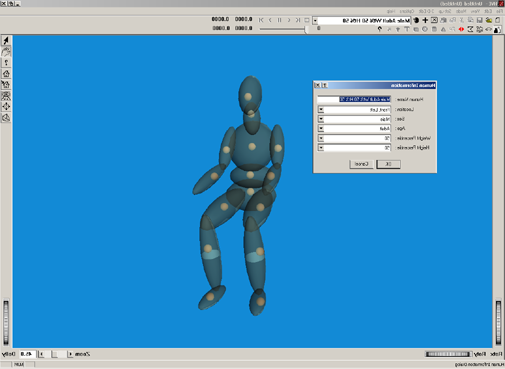Activate the hand pan tool
This screenshot has width=505, height=369.
(x=6, y=52)
